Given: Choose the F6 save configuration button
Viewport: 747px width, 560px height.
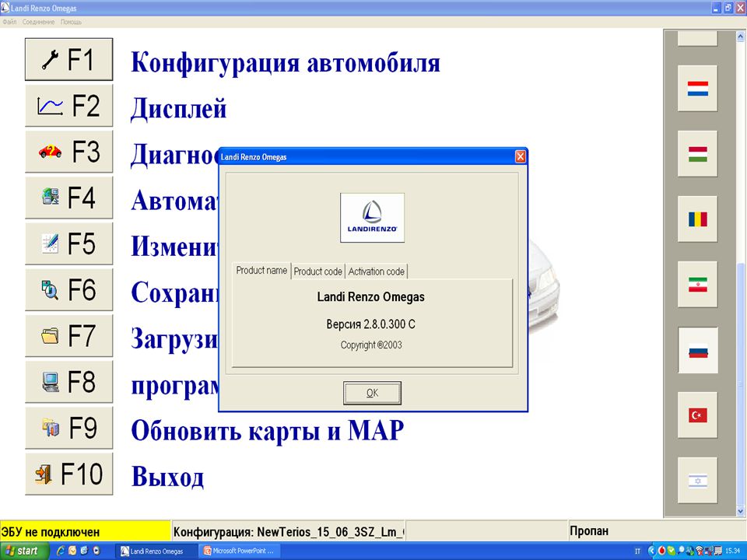Looking at the screenshot, I should click(68, 289).
